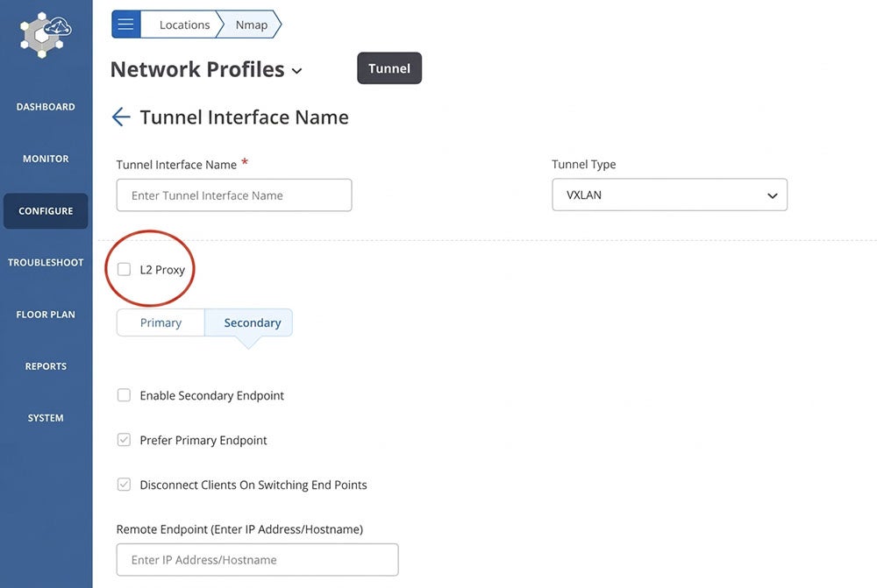Check Enable Secondary Endpoint
The width and height of the screenshot is (877, 588).
[125, 395]
